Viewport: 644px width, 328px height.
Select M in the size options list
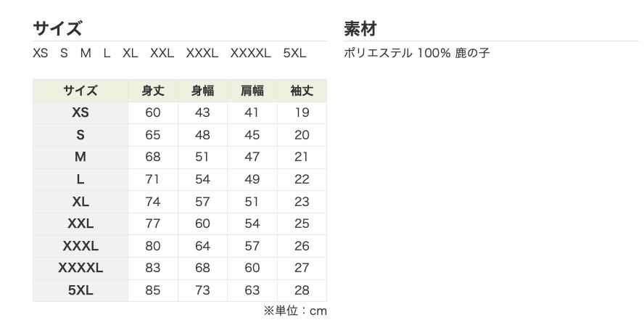86,53
